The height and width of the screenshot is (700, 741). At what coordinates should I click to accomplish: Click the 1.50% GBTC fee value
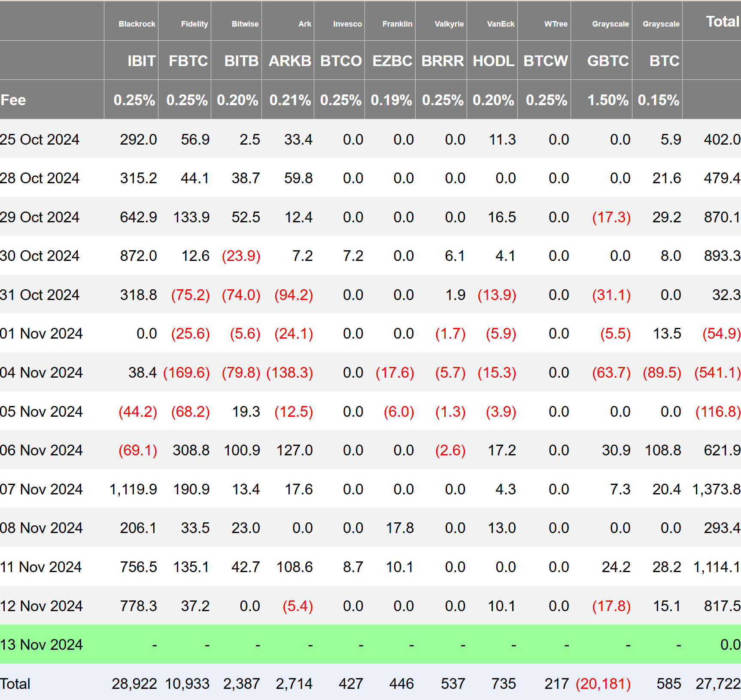pyautogui.click(x=608, y=100)
